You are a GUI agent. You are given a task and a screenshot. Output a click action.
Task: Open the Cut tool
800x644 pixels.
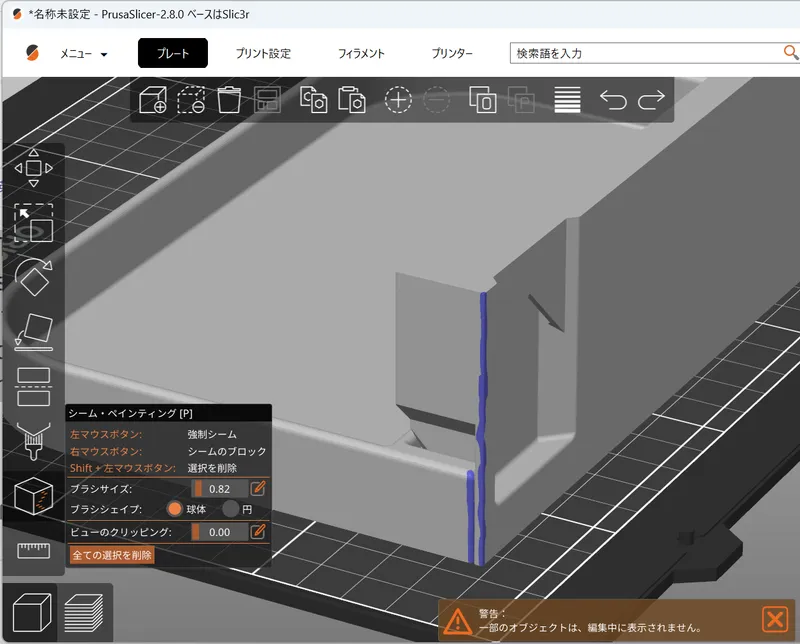tap(33, 386)
